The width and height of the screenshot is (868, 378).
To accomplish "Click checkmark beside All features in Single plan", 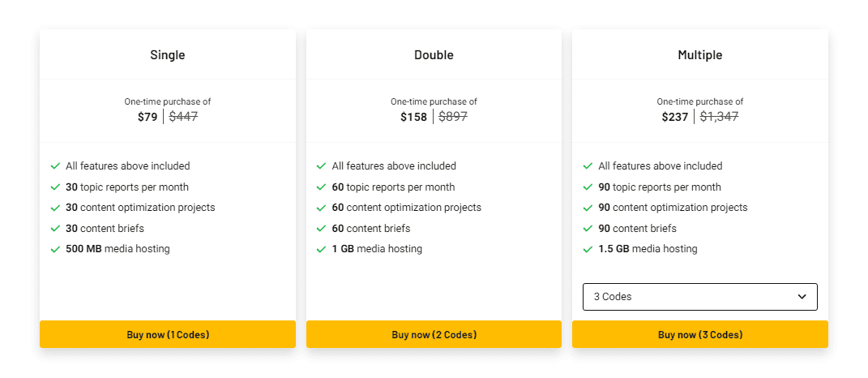I will click(55, 166).
